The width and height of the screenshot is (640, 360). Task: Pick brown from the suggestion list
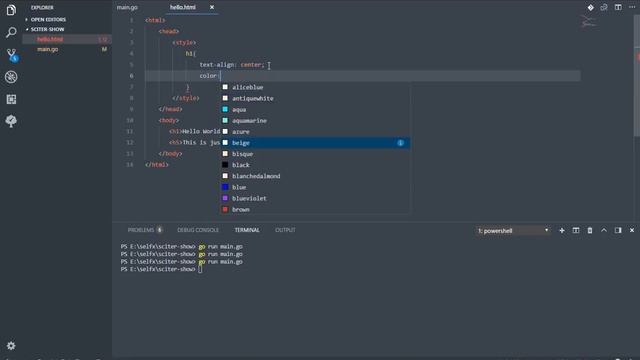pyautogui.click(x=315, y=209)
